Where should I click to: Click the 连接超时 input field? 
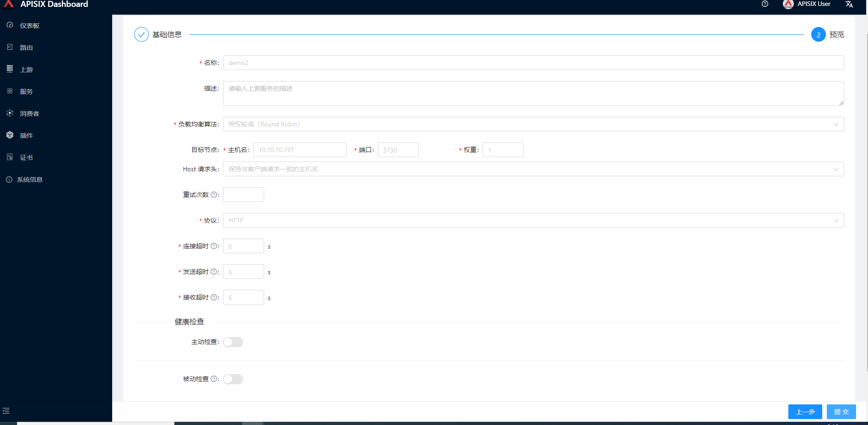244,246
